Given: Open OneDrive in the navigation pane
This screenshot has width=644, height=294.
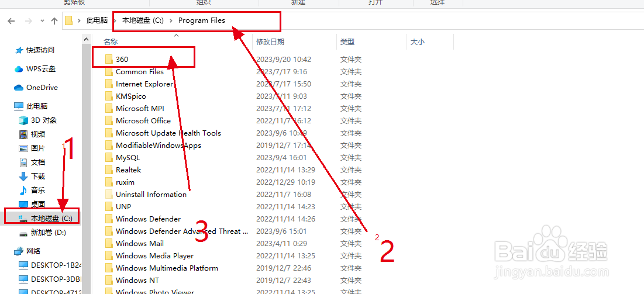Looking at the screenshot, I should click(x=42, y=88).
